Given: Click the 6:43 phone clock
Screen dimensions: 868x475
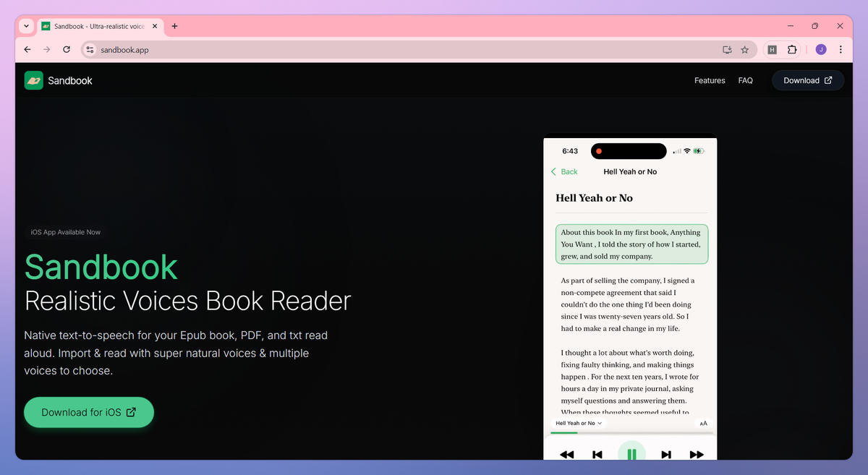Looking at the screenshot, I should 570,151.
